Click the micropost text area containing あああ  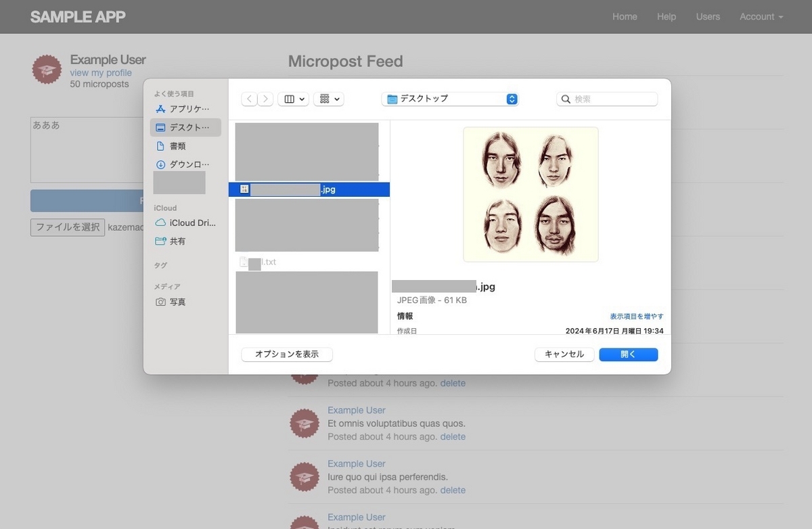(87, 150)
